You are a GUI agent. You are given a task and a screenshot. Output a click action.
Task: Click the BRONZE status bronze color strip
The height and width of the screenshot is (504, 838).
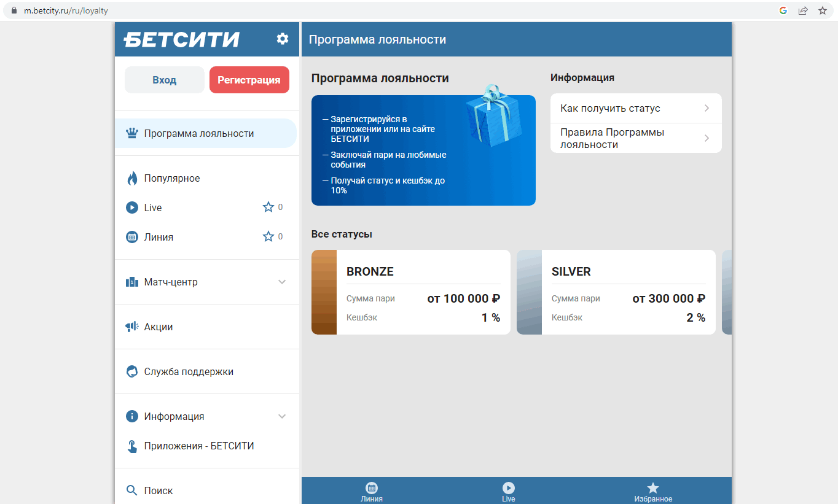coord(324,292)
